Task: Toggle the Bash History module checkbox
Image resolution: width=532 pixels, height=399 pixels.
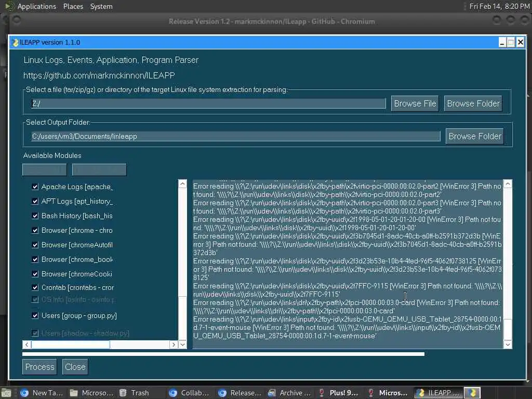Action: click(35, 216)
